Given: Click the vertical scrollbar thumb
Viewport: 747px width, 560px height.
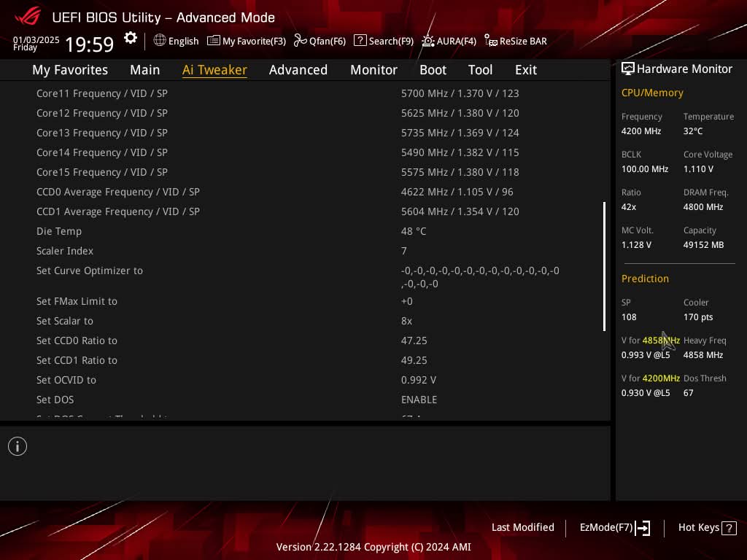Looking at the screenshot, I should (604, 266).
